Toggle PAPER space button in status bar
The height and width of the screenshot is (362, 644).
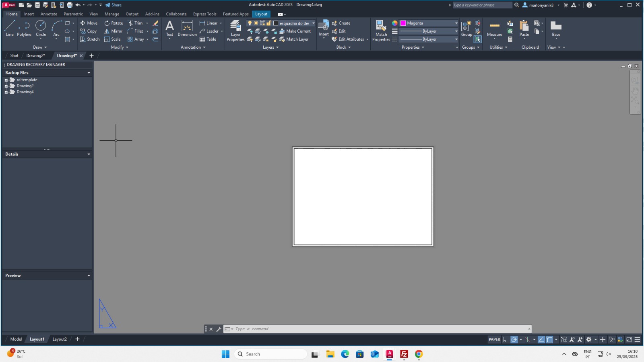click(494, 339)
